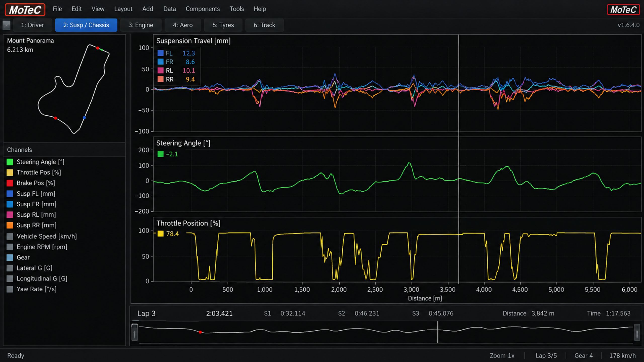This screenshot has height=362, width=644.
Task: Open the Data menu
Action: 170,9
